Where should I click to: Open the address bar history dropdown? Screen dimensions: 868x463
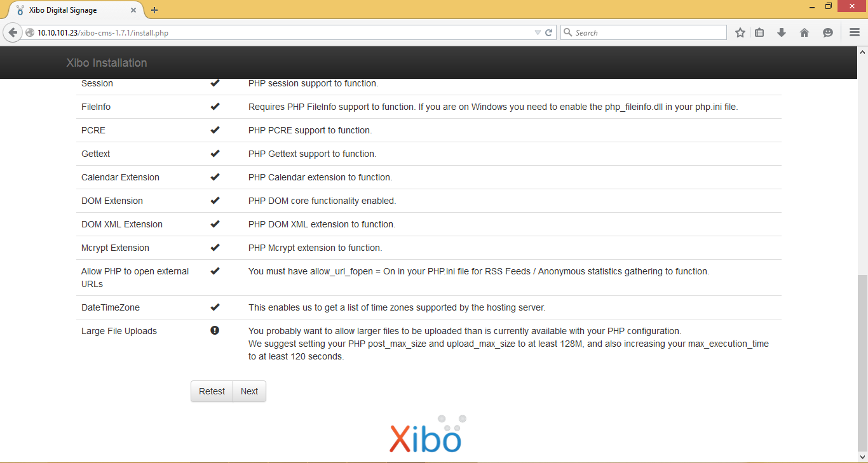tap(537, 32)
